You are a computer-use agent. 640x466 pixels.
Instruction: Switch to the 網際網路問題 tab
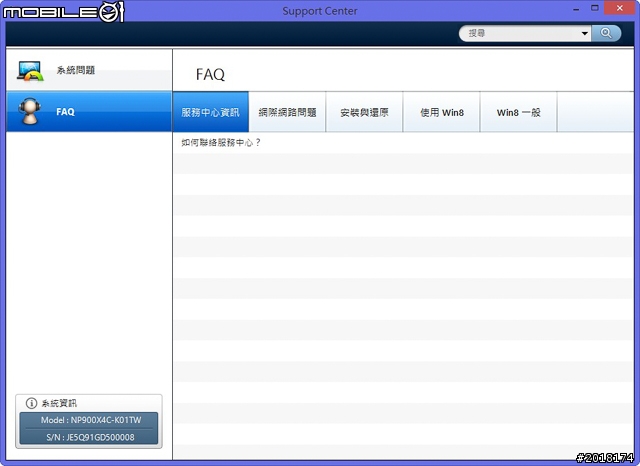[287, 112]
